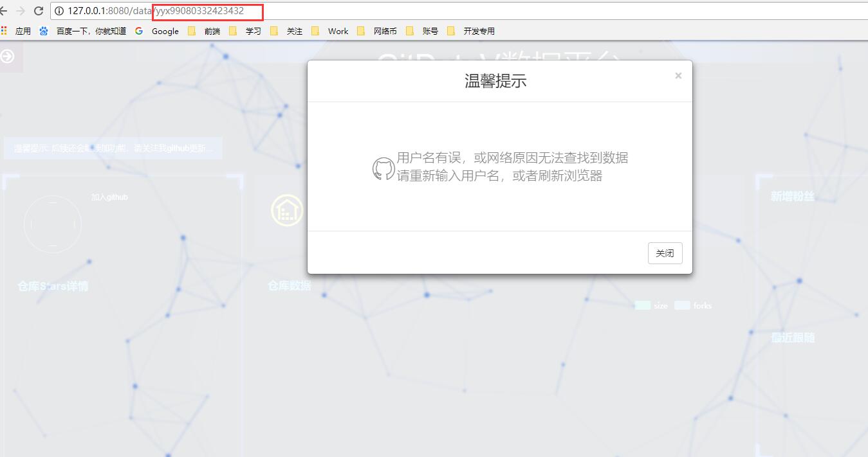Open the Google bookmark

[x=157, y=31]
